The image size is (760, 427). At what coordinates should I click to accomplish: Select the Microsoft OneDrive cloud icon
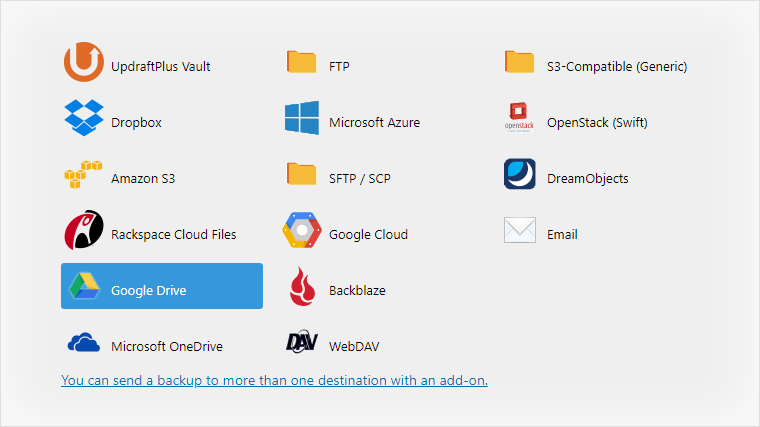[84, 342]
